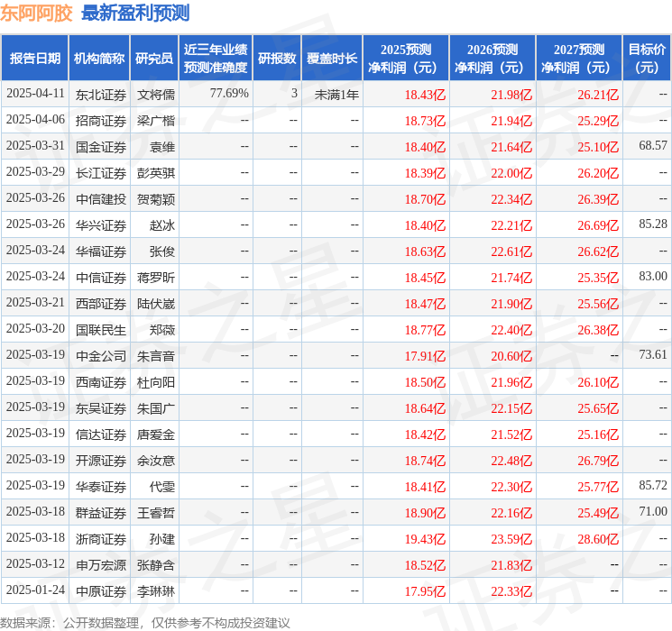Click 群益证券 institution cell
Viewport: 672px width, 631px height.
click(101, 513)
